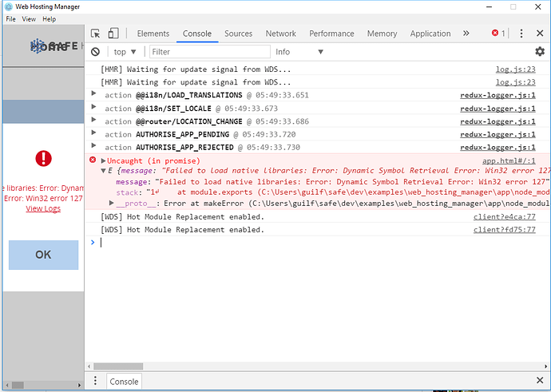Collapse the E {message} error object

103,171
